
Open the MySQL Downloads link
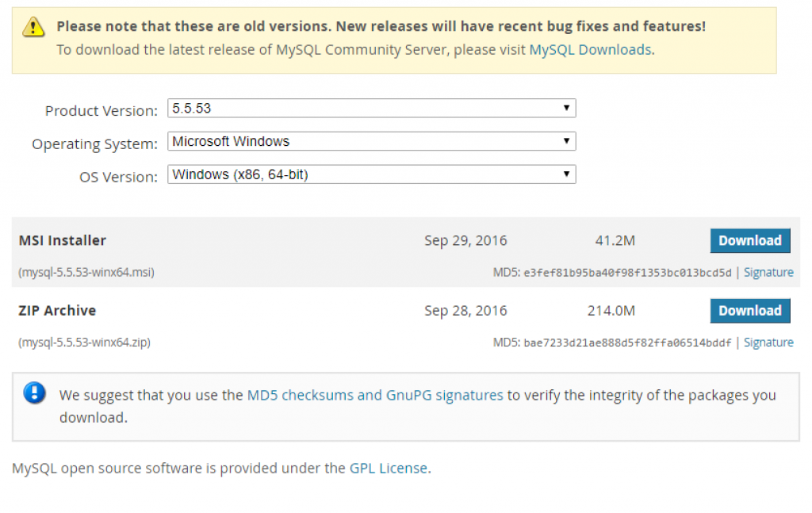pos(590,49)
